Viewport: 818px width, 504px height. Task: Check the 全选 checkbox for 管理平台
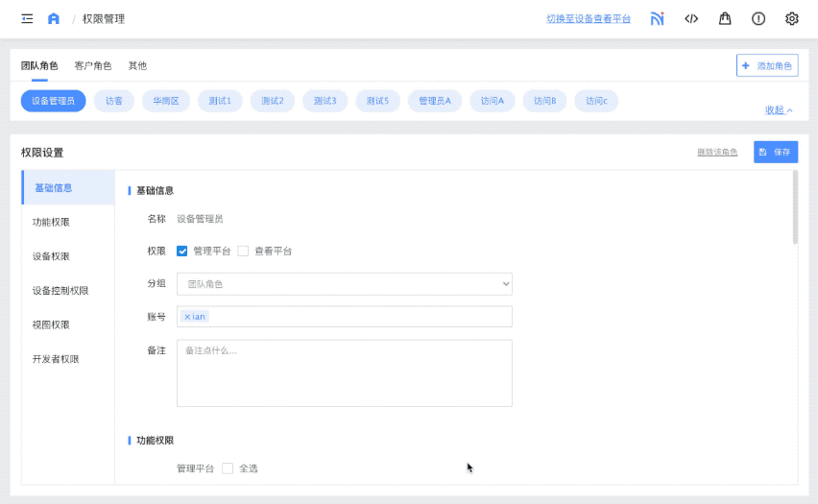[x=228, y=468]
